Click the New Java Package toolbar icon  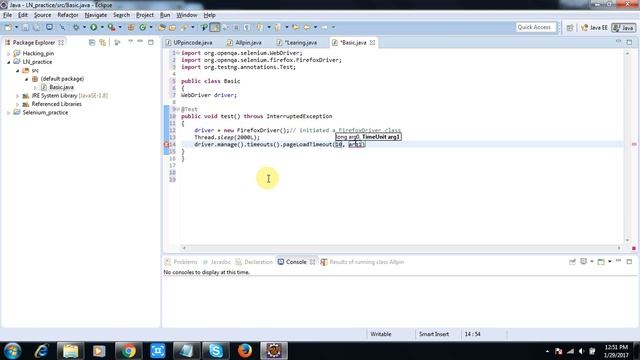pos(131,27)
